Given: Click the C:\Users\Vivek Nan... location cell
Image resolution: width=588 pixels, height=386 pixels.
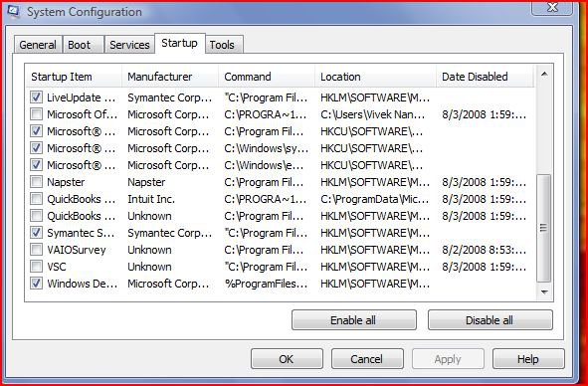Looking at the screenshot, I should pyautogui.click(x=373, y=114).
